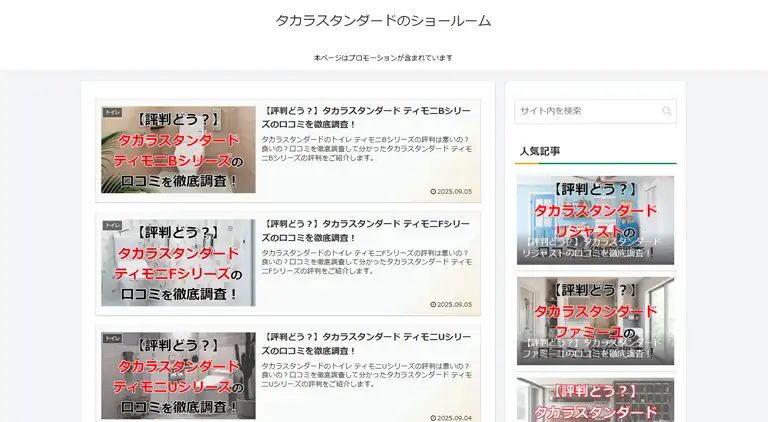Select トイレ category tag on ティモニUシリーズ thumbnail
This screenshot has width=768, height=422.
[112, 339]
